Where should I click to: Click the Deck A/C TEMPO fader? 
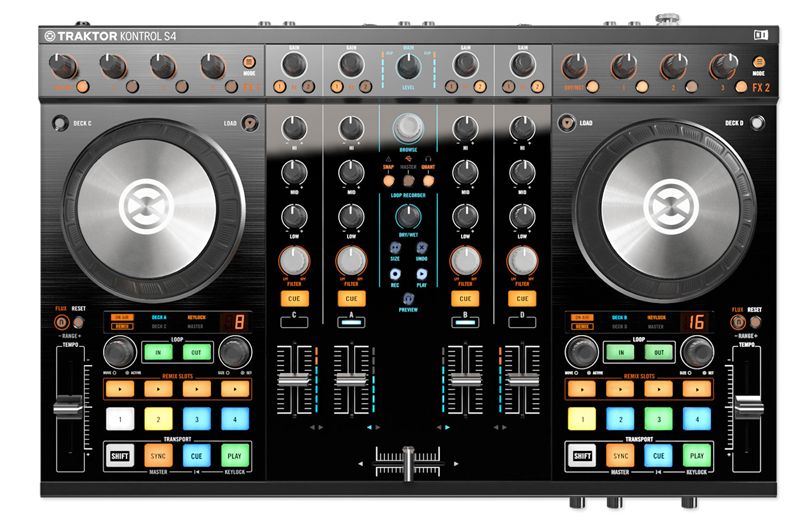[x=68, y=407]
